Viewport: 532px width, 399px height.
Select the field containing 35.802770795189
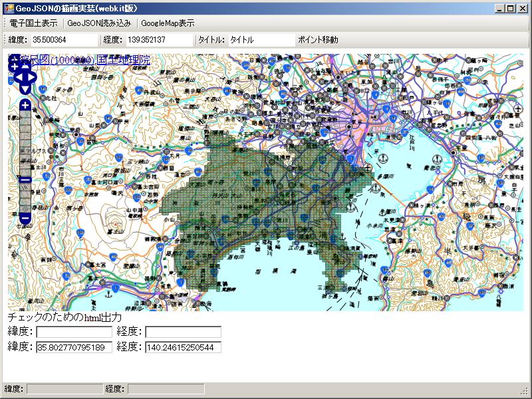[74, 347]
